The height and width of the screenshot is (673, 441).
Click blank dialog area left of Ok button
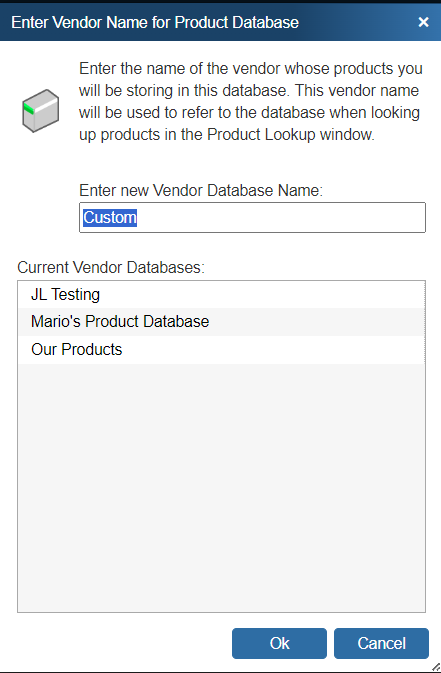120,643
